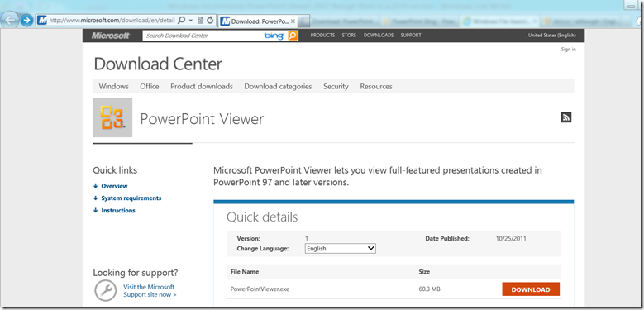Click the Sign in link
Viewport: 644px width, 310px height.
tap(569, 50)
